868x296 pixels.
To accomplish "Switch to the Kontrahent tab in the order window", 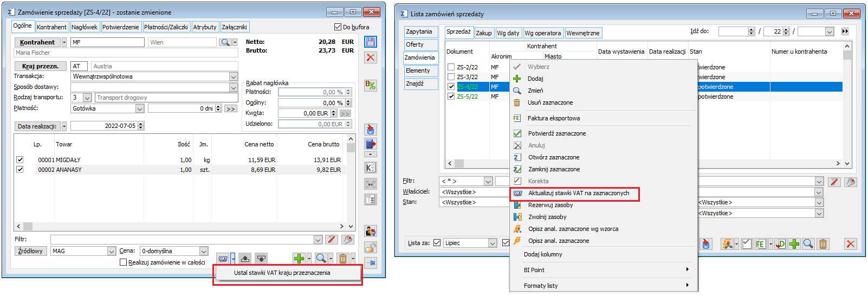I will coord(51,27).
